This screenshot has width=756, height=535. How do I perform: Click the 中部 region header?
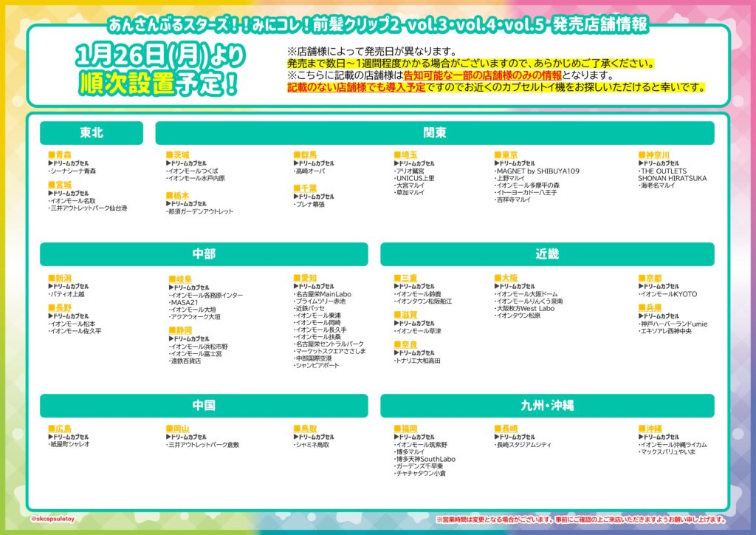(204, 254)
